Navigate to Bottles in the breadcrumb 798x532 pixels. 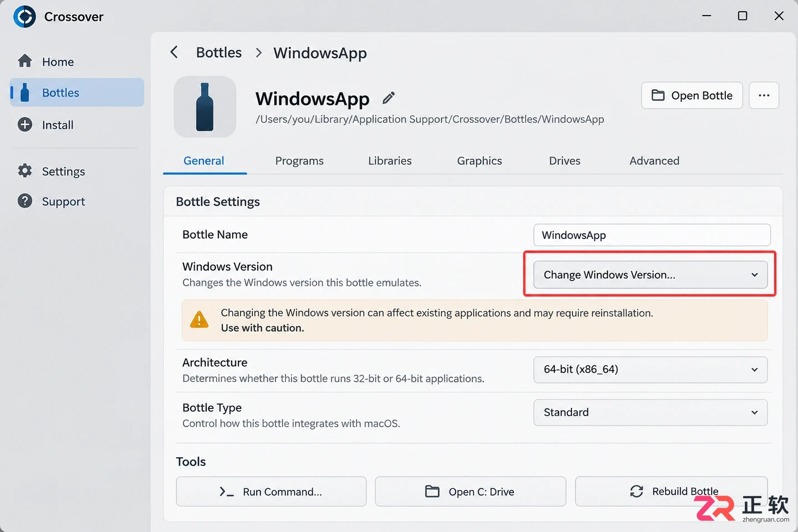click(219, 53)
